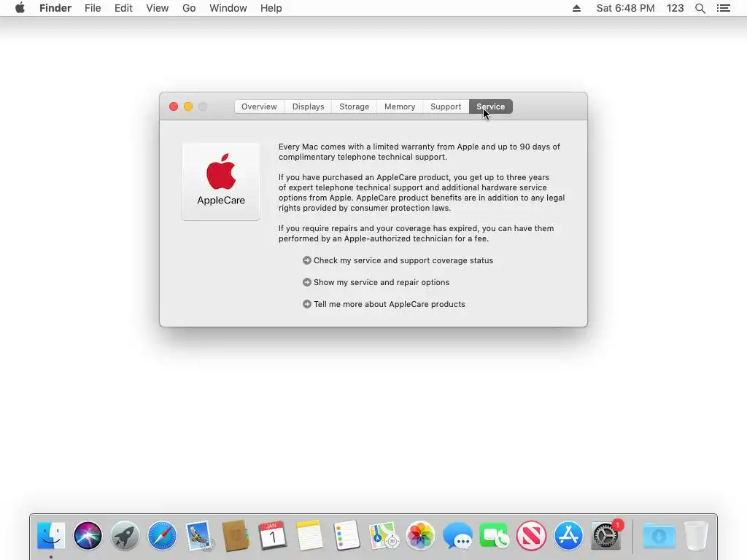Click arrow icon beside Show repair options

[x=307, y=282]
